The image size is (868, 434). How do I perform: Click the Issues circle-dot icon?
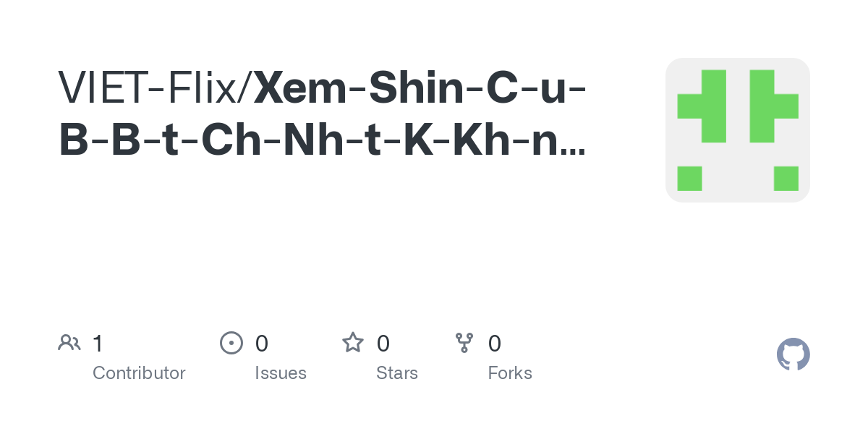point(231,342)
